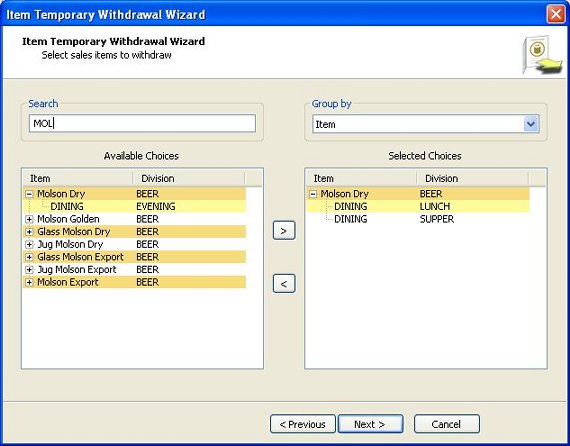This screenshot has height=446, width=570.
Task: Click LUNCH division cell in Selected Choices
Action: click(x=435, y=206)
